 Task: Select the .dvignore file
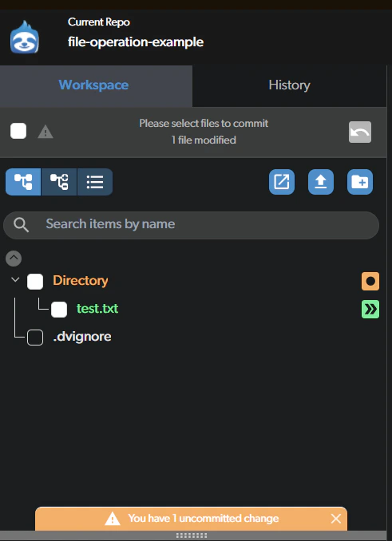(x=82, y=337)
